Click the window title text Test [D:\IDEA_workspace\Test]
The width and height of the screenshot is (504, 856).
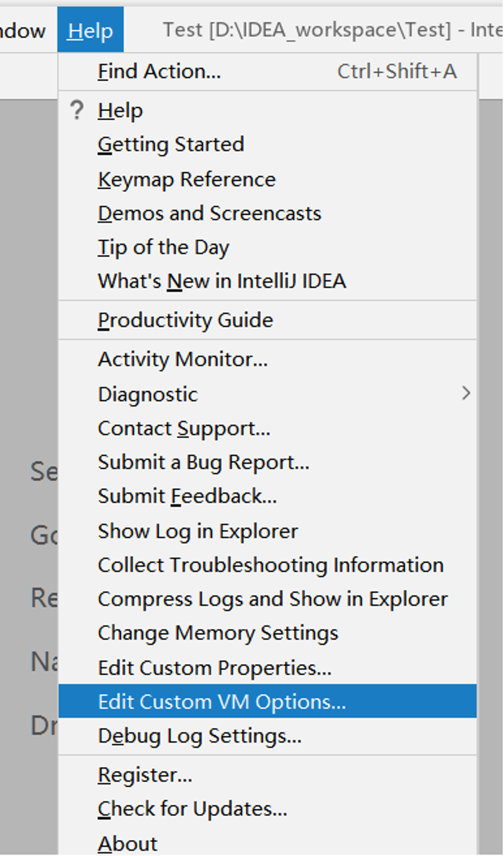307,30
